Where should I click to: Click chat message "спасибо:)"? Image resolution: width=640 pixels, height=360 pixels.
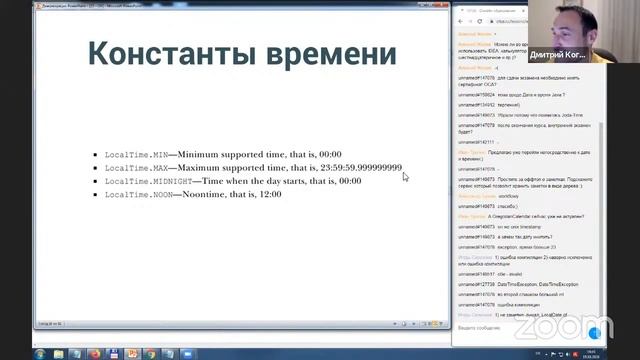[x=507, y=207]
